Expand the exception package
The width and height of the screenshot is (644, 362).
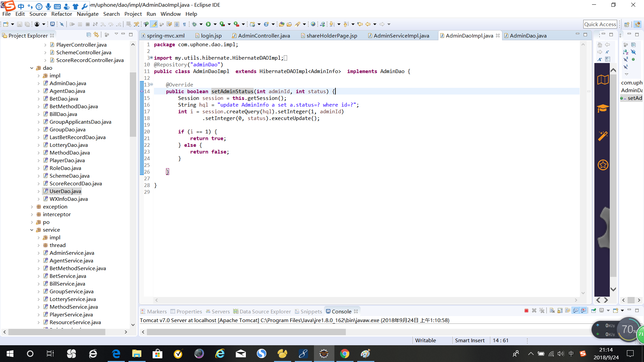point(32,207)
